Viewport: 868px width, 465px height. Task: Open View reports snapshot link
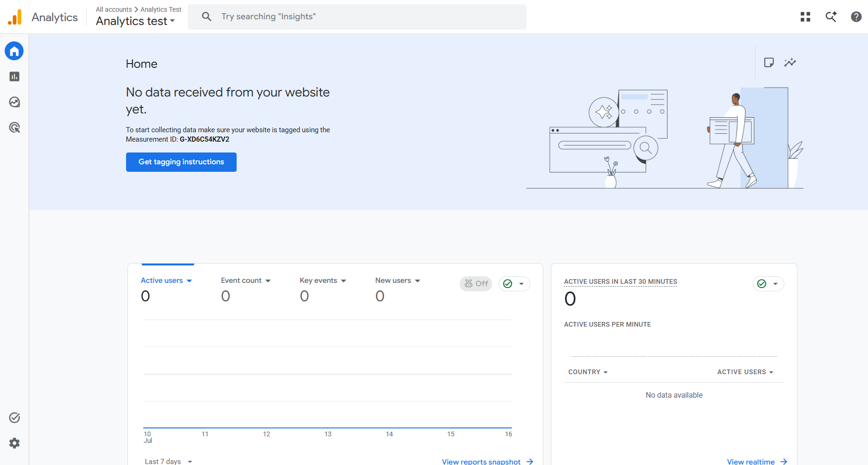tap(487, 461)
